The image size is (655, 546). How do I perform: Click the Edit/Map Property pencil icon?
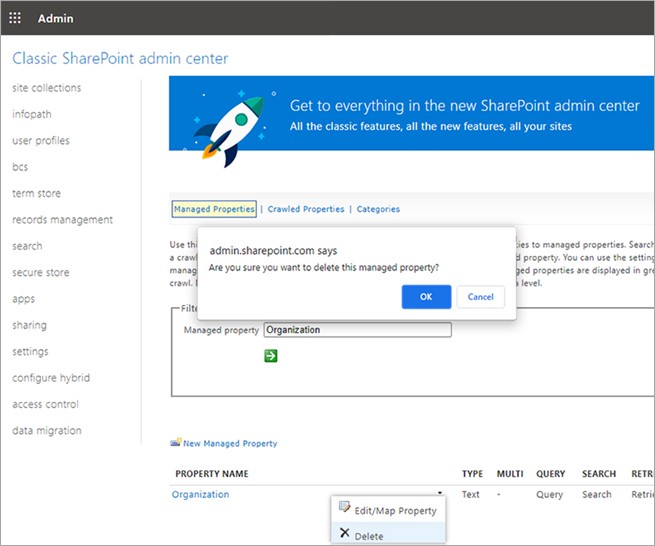point(344,507)
